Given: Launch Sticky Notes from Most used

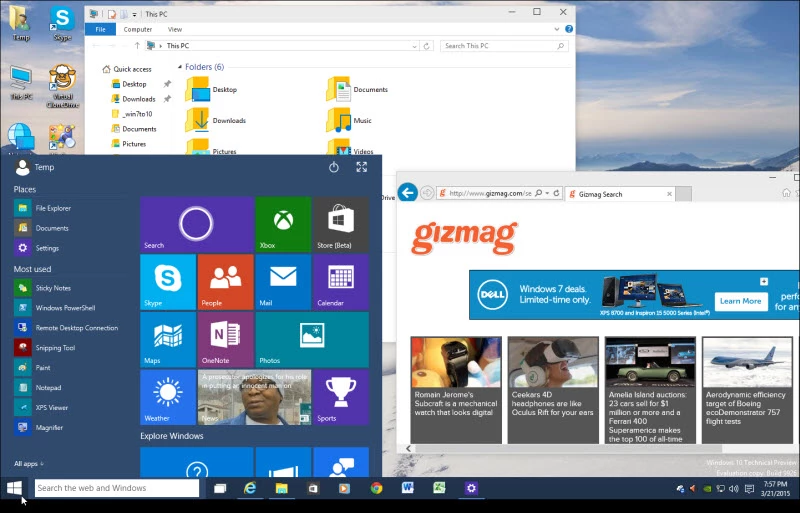Looking at the screenshot, I should [x=42, y=288].
